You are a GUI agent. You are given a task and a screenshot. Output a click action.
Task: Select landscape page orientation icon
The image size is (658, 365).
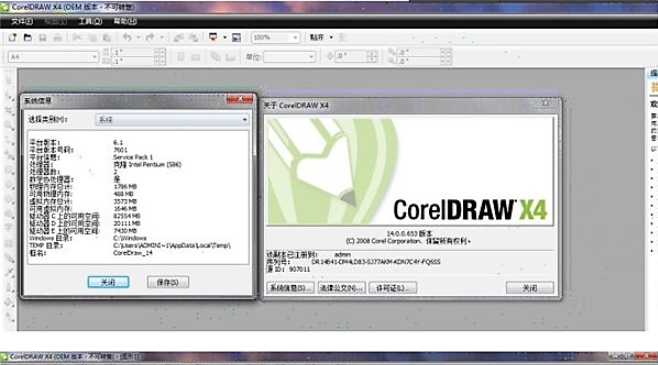tap(196, 57)
